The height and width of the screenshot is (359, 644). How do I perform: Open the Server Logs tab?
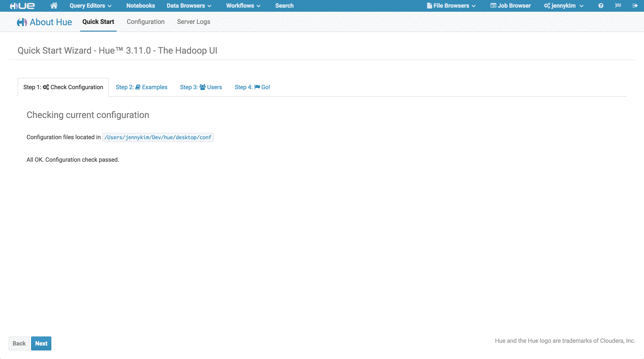(x=193, y=22)
